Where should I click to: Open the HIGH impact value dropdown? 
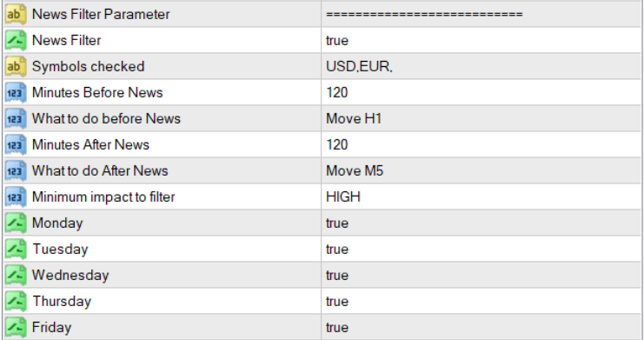tap(481, 197)
